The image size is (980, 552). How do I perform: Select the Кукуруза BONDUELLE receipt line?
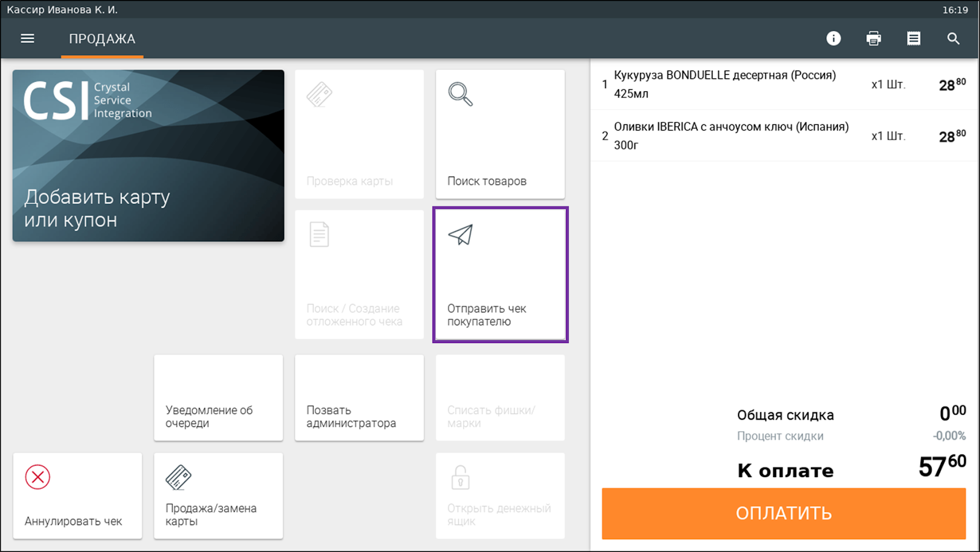pyautogui.click(x=784, y=85)
